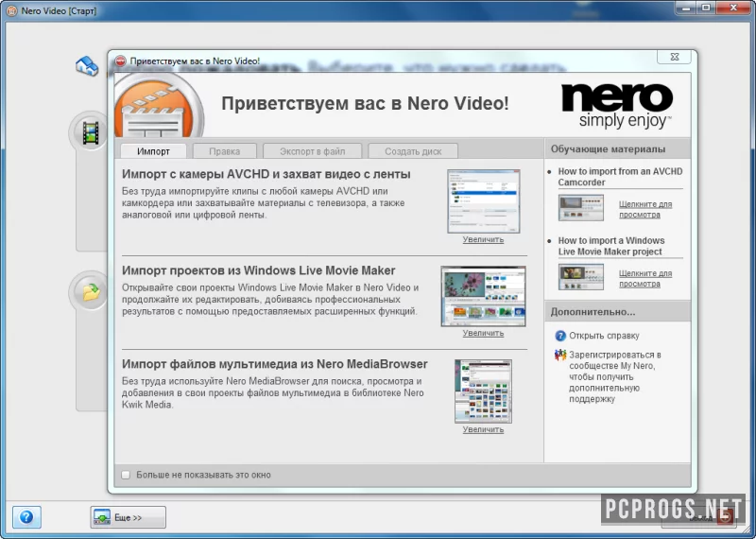
Task: Switch to the Правка tab
Action: pyautogui.click(x=225, y=151)
